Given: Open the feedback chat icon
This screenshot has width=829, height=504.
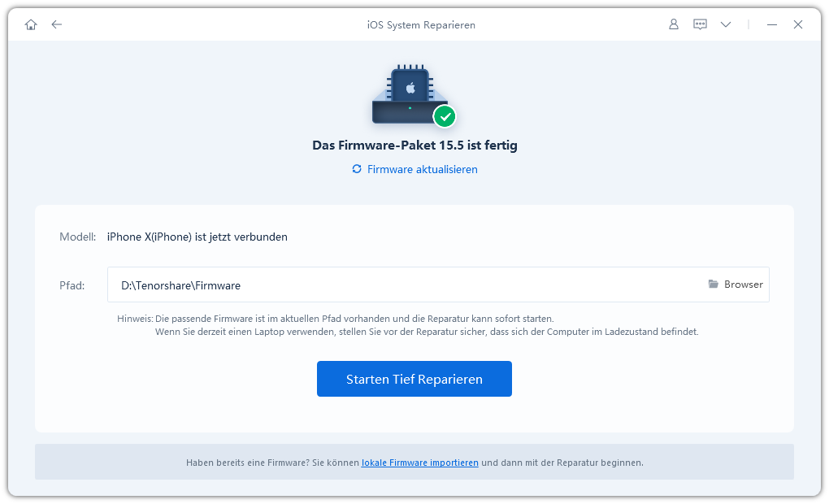Looking at the screenshot, I should click(700, 24).
